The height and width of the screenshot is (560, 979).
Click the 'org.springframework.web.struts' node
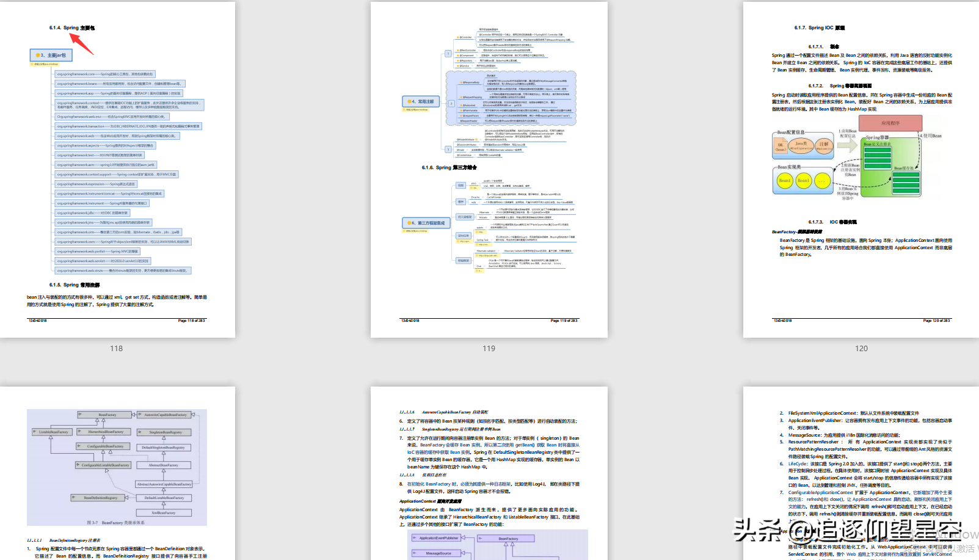tap(123, 270)
